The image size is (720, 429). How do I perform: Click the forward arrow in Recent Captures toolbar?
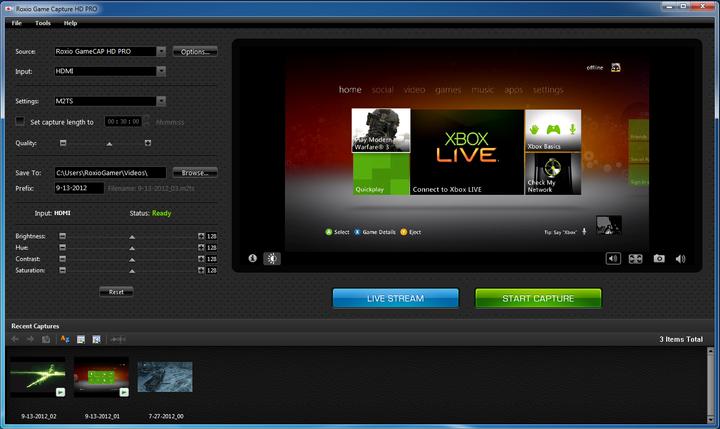pyautogui.click(x=30, y=339)
